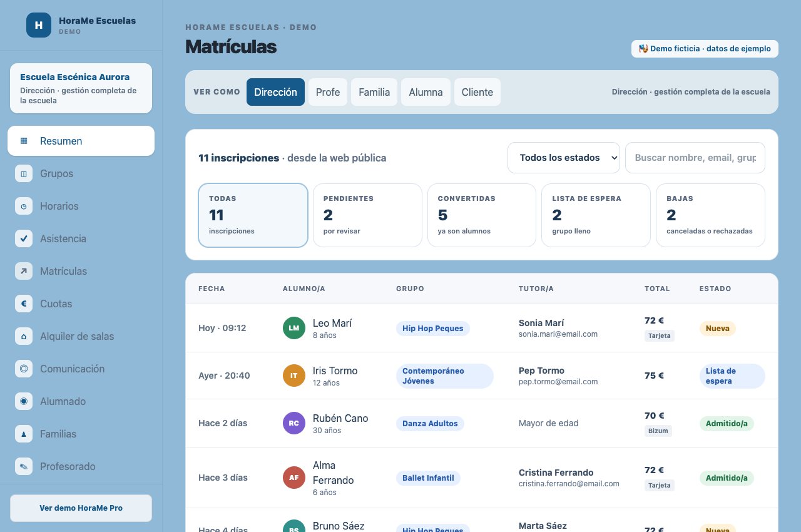
Task: Click the Comunicación circle icon
Action: (x=24, y=369)
